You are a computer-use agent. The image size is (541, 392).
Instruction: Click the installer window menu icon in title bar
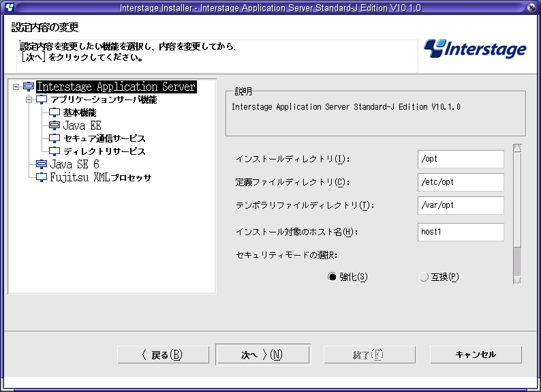pos(10,7)
